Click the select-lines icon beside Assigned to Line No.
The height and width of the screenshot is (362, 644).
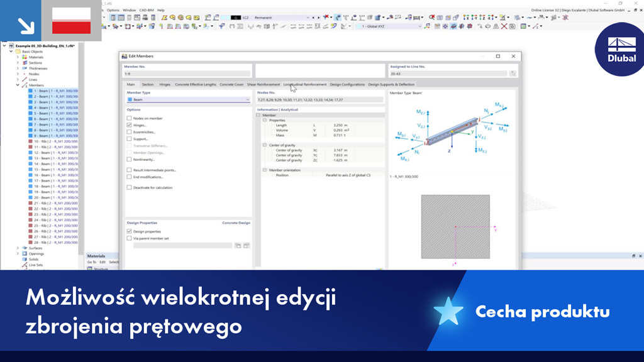click(513, 74)
